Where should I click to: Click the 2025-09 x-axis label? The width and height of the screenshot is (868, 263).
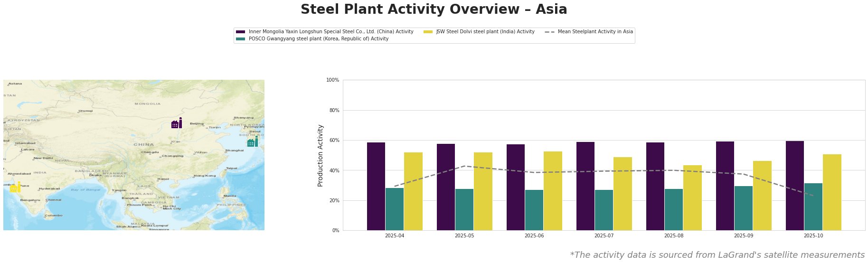point(744,235)
